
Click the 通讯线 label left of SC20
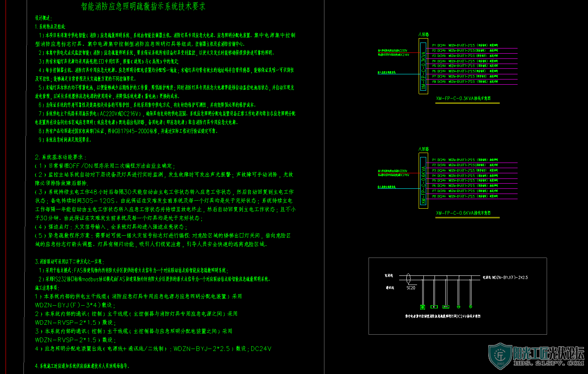tap(390, 287)
